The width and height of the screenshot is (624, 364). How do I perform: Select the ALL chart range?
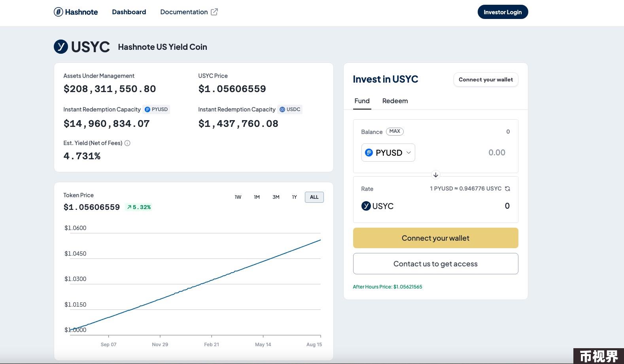click(x=314, y=197)
